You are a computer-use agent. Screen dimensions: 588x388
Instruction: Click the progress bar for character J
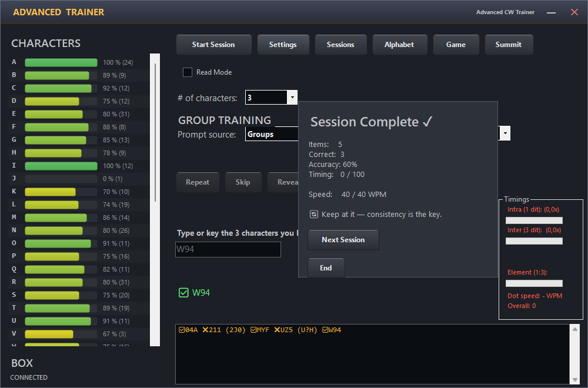(61, 179)
